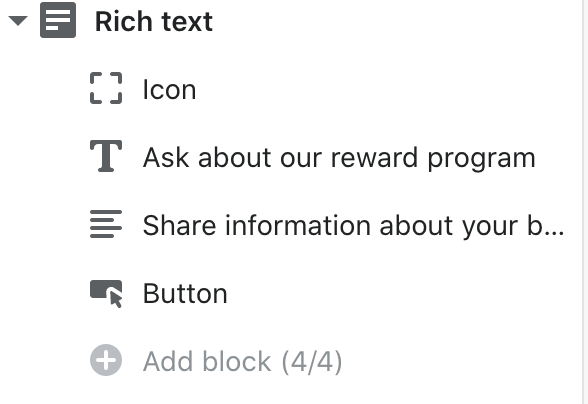Click the (4/4) block count text
588x404 pixels.
[312, 362]
